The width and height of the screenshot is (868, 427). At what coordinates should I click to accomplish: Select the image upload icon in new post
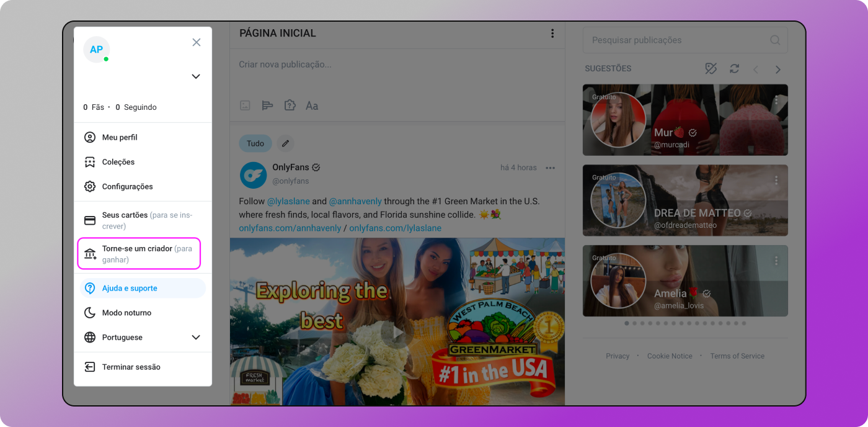click(x=244, y=105)
